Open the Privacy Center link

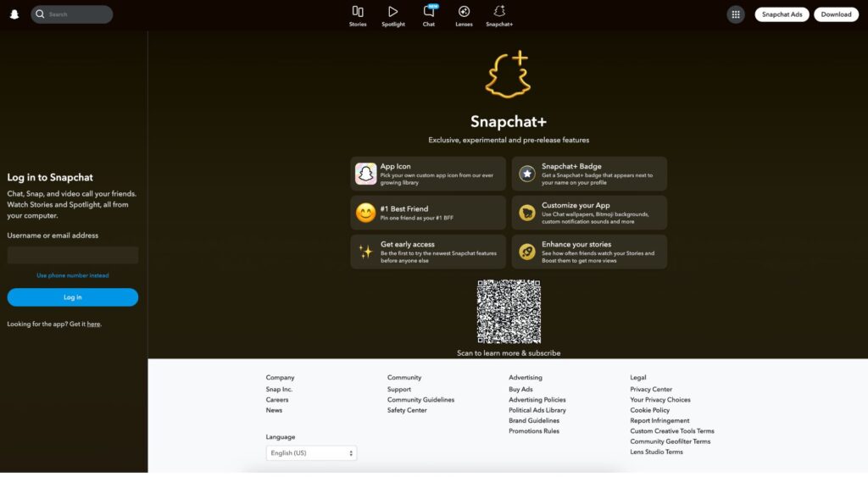coord(651,390)
